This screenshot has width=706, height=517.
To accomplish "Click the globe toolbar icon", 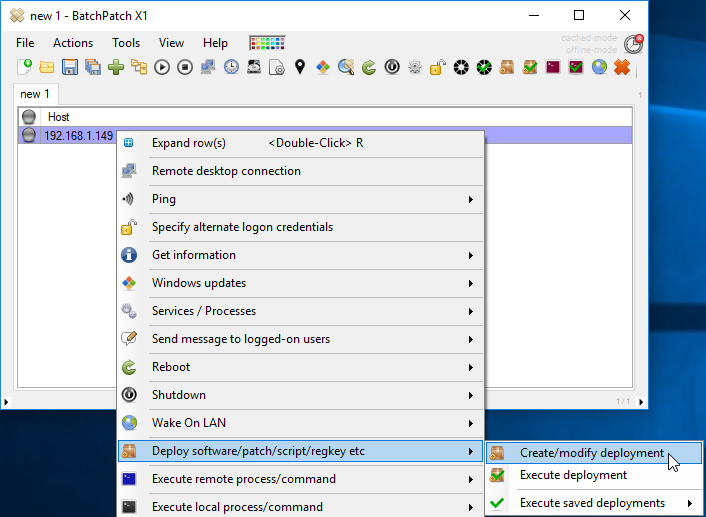I will 599,67.
